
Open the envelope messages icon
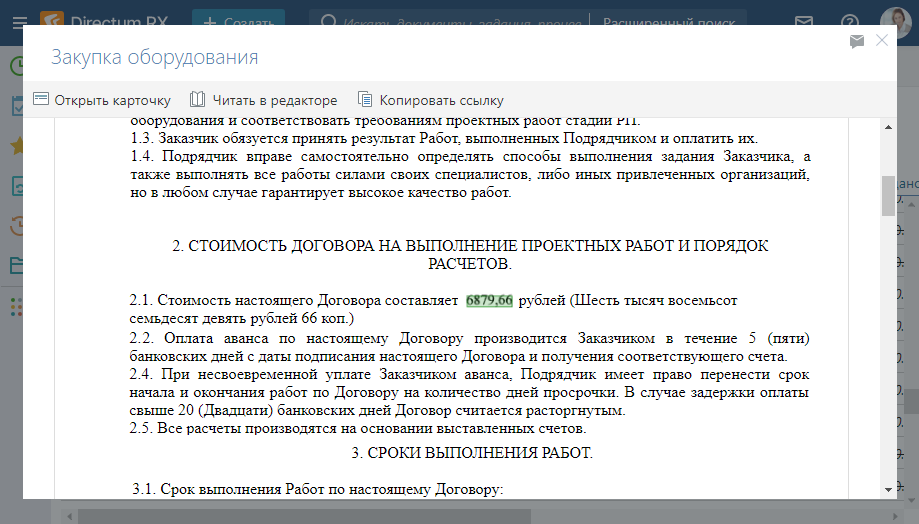pos(803,22)
